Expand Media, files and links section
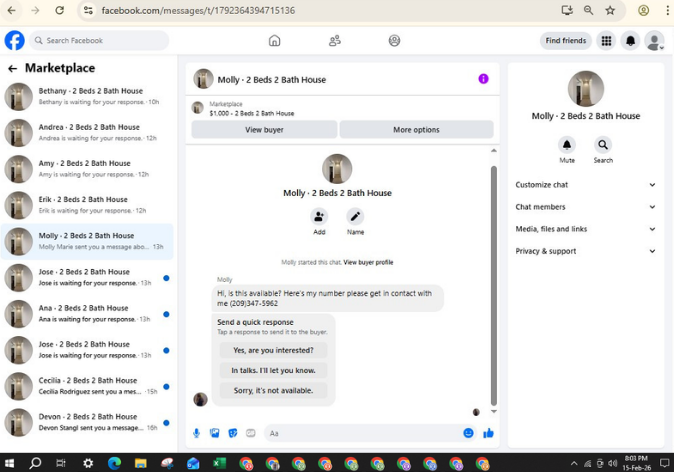Image resolution: width=674 pixels, height=472 pixels. (x=585, y=229)
